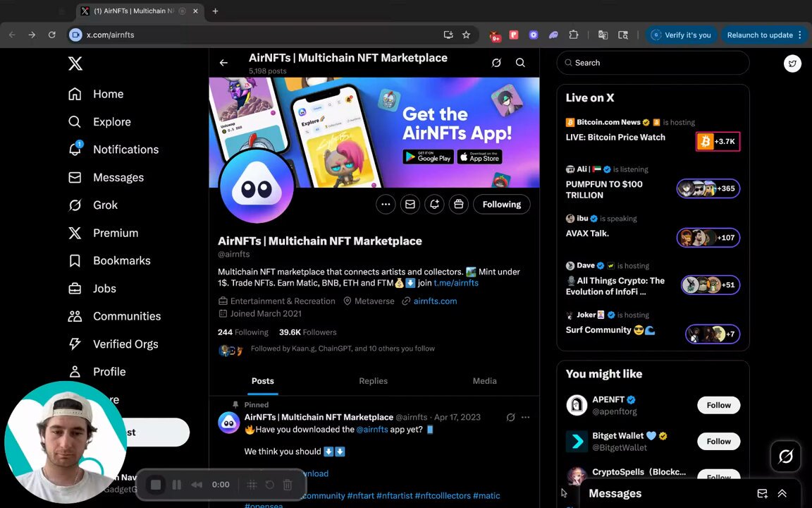Open the more options ellipsis on profile
Viewport: 812px width, 508px height.
[386, 204]
